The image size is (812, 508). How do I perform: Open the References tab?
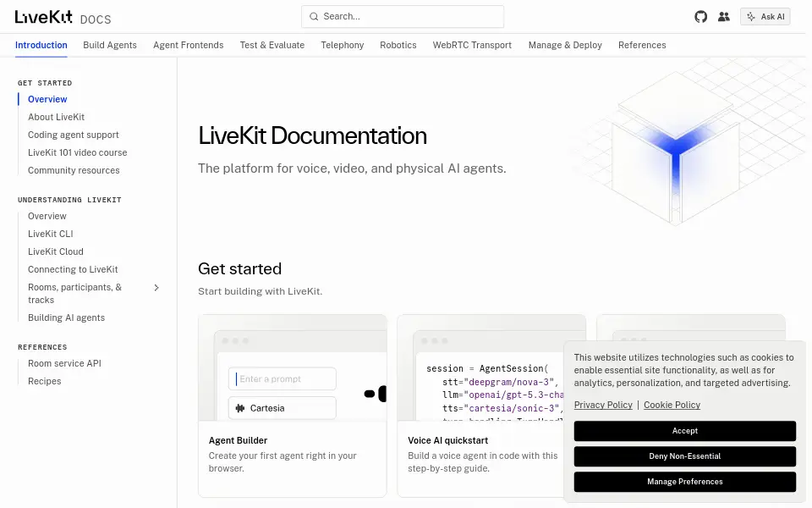coord(642,45)
